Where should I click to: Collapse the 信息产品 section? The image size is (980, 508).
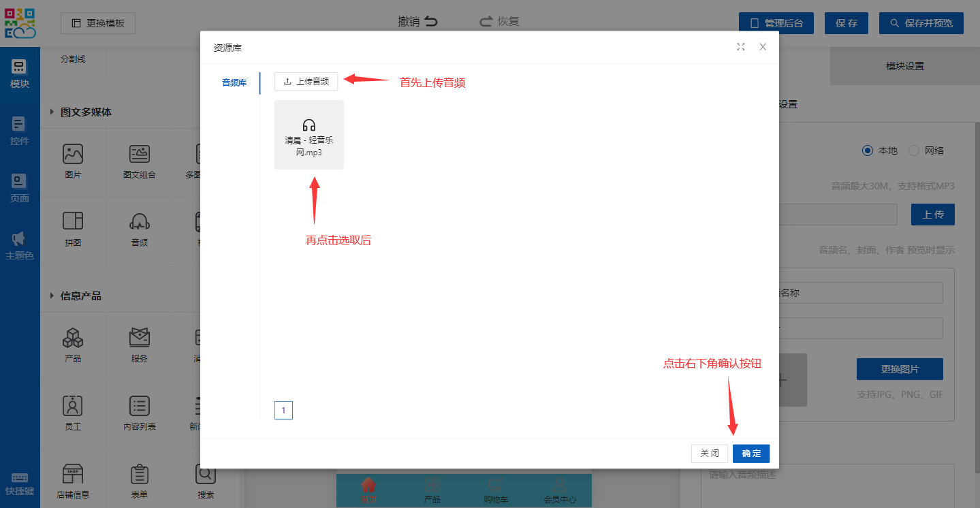[x=52, y=296]
